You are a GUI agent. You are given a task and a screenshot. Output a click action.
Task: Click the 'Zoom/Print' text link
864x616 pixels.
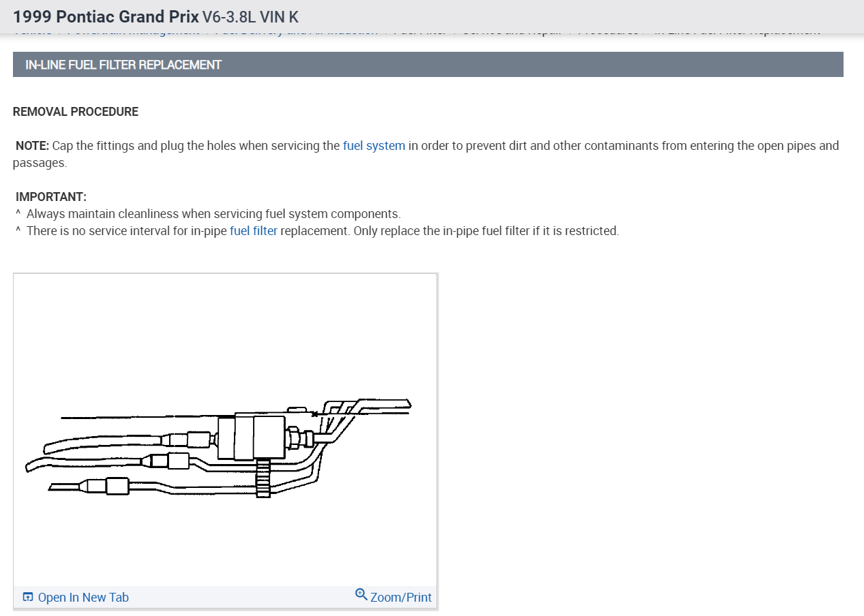[401, 598]
